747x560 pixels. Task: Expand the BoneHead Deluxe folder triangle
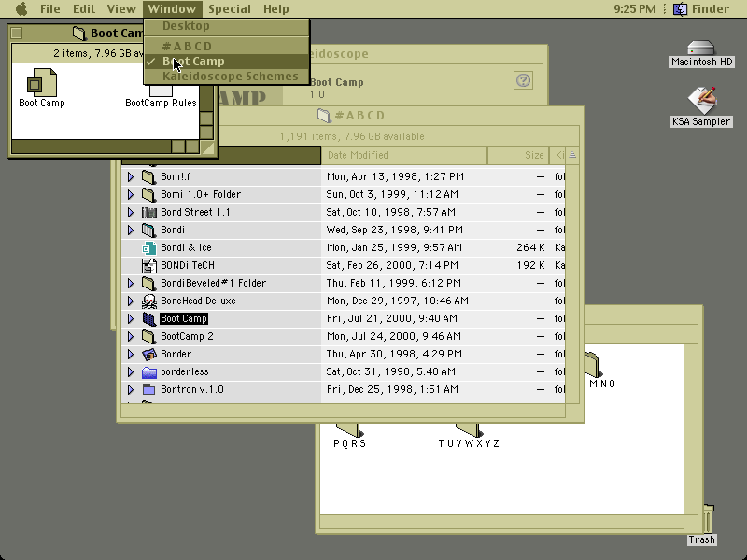tap(131, 301)
